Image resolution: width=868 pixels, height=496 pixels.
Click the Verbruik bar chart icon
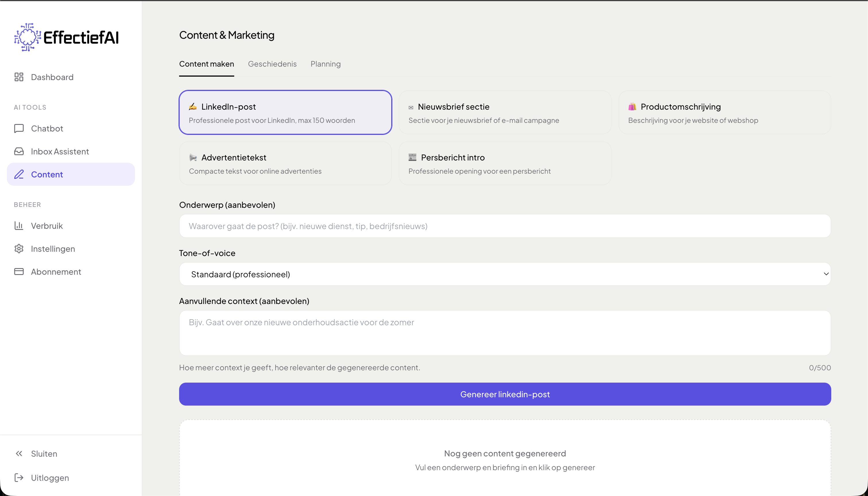click(x=19, y=226)
